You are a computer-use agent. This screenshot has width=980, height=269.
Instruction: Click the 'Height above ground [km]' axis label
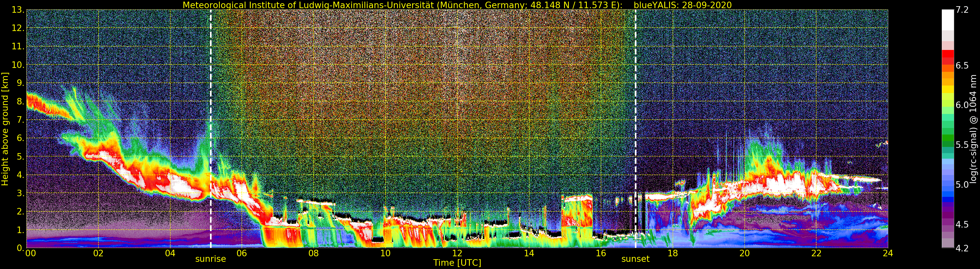pos(5,129)
